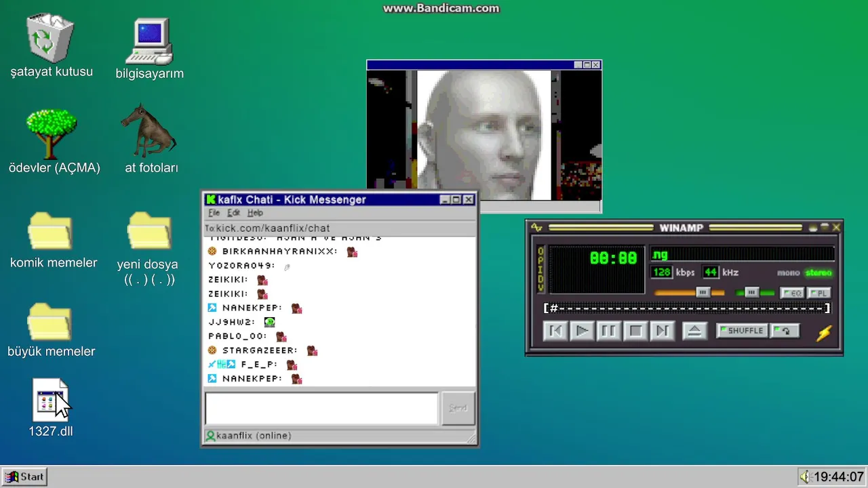This screenshot has height=488, width=868.
Task: Open the şatayat kutusu recycle bin icon
Action: [51, 39]
